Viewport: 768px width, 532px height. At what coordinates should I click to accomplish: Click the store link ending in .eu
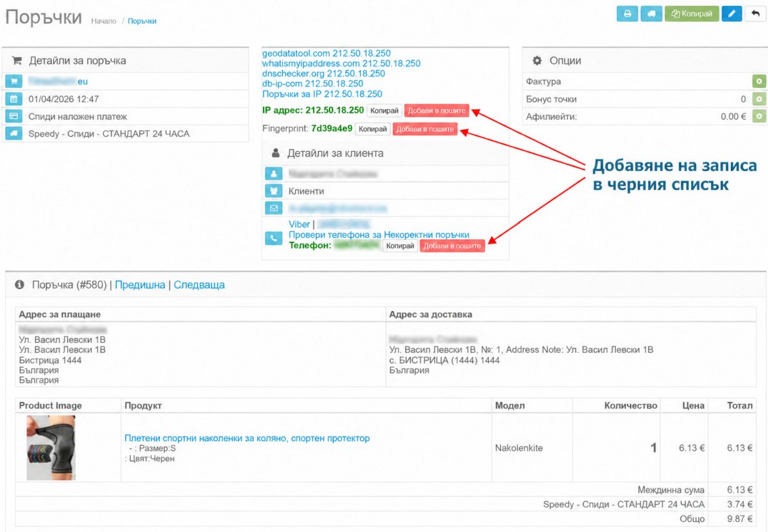(x=58, y=82)
